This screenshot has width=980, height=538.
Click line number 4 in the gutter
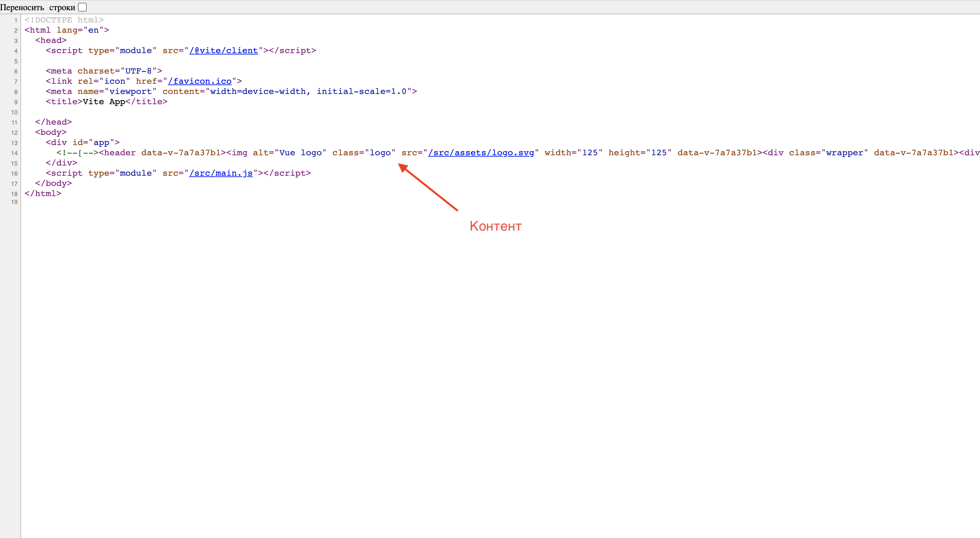16,51
